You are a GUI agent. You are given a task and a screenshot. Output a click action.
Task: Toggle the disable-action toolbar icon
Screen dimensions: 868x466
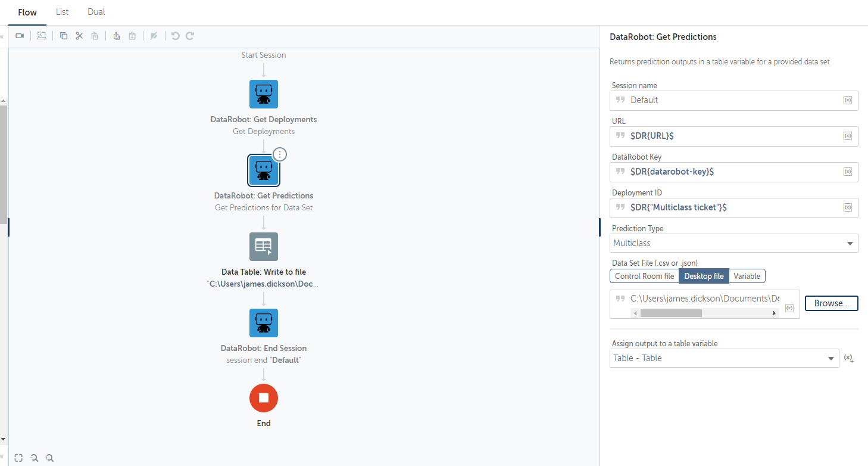point(154,36)
